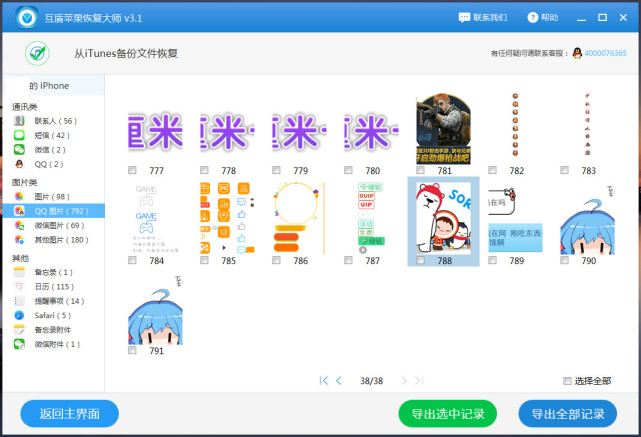This screenshot has width=641, height=437.
Task: Click the 微信图片 (69) icon
Action: [x=19, y=225]
